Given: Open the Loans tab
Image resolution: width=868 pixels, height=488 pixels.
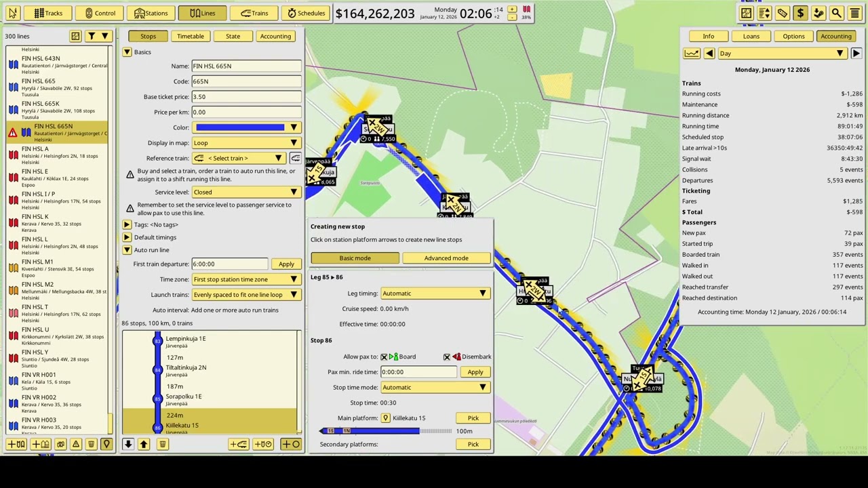Looking at the screenshot, I should coord(751,36).
